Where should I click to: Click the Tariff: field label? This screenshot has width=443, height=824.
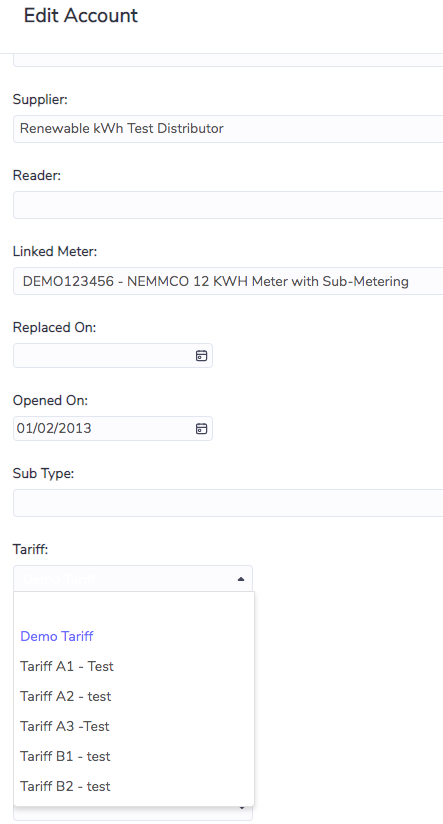click(30, 550)
